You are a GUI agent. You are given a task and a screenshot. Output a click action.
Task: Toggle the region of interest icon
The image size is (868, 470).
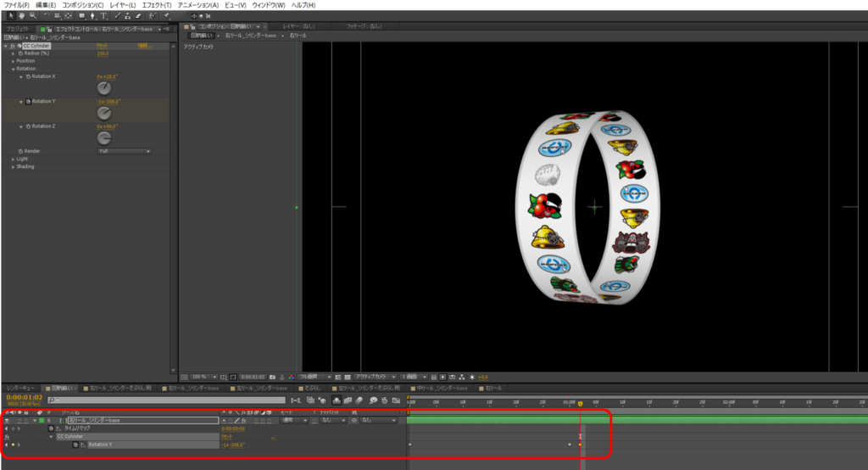pyautogui.click(x=338, y=377)
